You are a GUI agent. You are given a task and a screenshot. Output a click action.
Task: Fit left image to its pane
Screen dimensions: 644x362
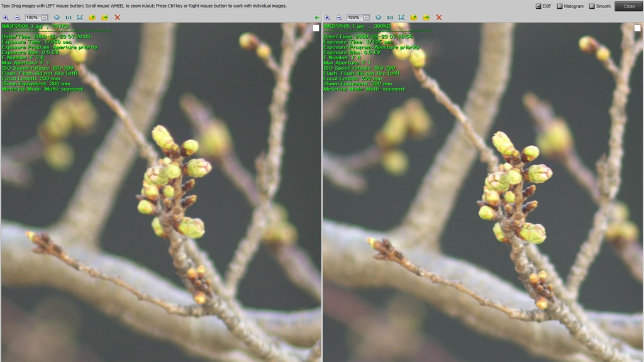pyautogui.click(x=80, y=18)
